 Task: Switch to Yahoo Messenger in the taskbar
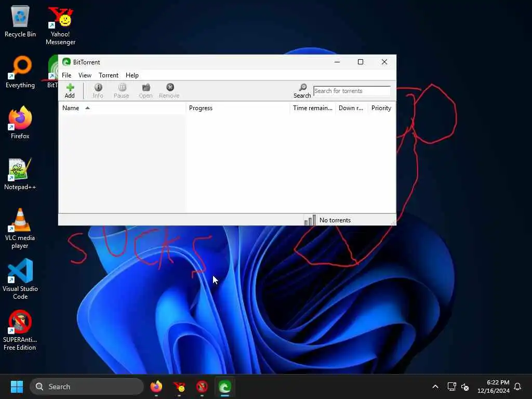(179, 387)
